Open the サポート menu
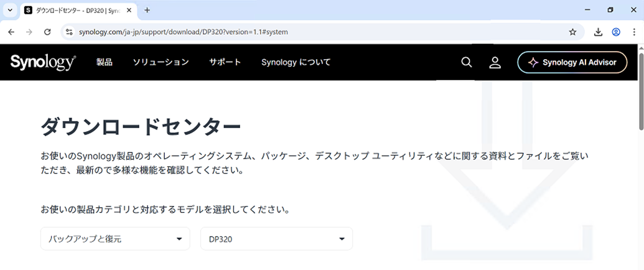Viewport: 644px width, 270px height. [x=225, y=62]
